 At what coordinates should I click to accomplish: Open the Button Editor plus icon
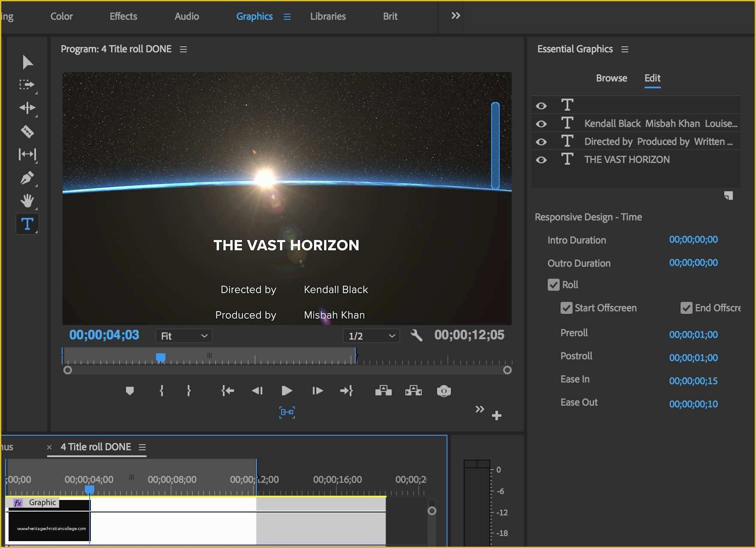pos(497,416)
